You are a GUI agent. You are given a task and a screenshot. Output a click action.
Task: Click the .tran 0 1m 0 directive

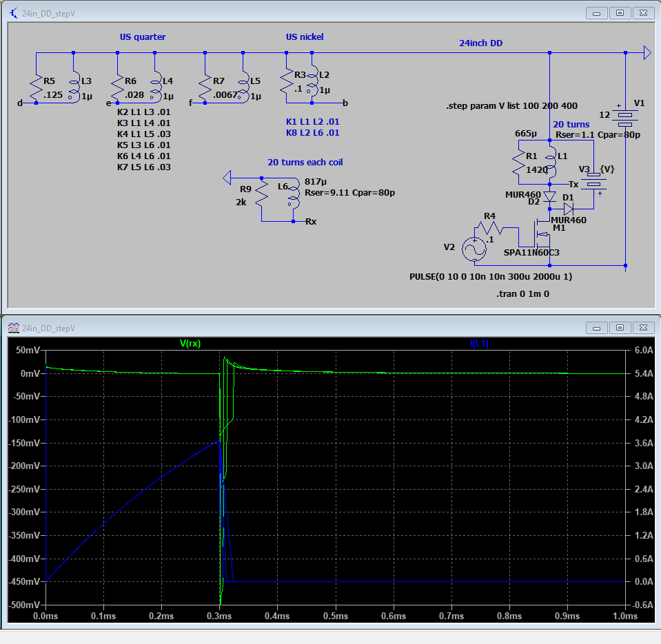pyautogui.click(x=522, y=293)
